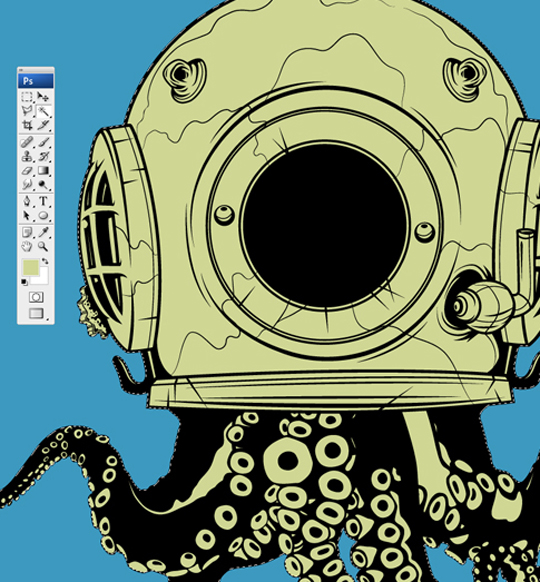The image size is (540, 582).
Task: Select the Path Selection tool
Action: pyautogui.click(x=27, y=215)
